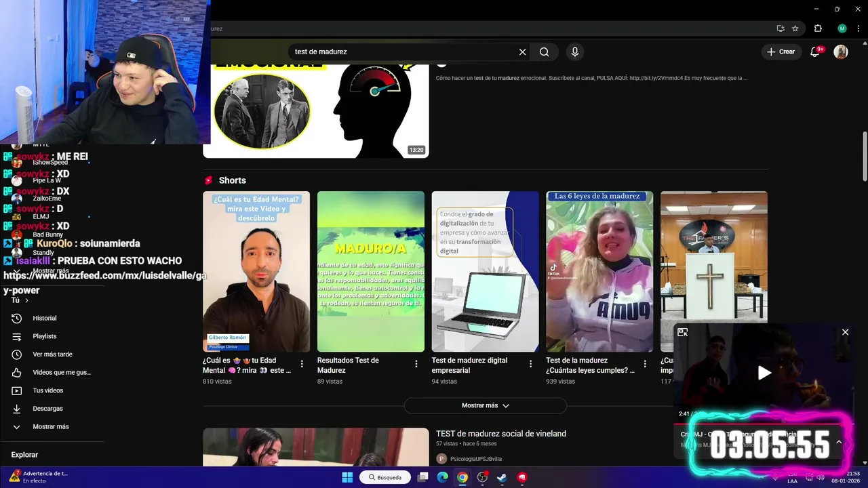Play the church cross short thumbnail
The height and width of the screenshot is (488, 868).
[x=714, y=258]
